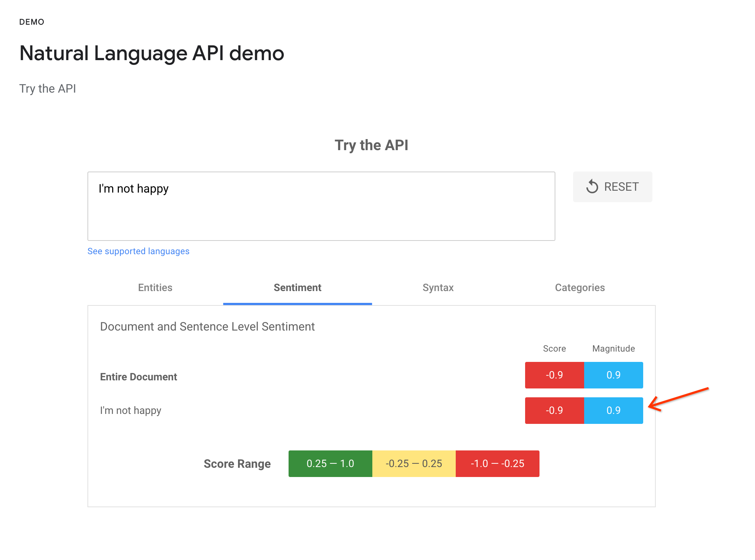Click the yellow -0.25 — 0.25 range swatch
This screenshot has height=560, width=755.
(414, 464)
